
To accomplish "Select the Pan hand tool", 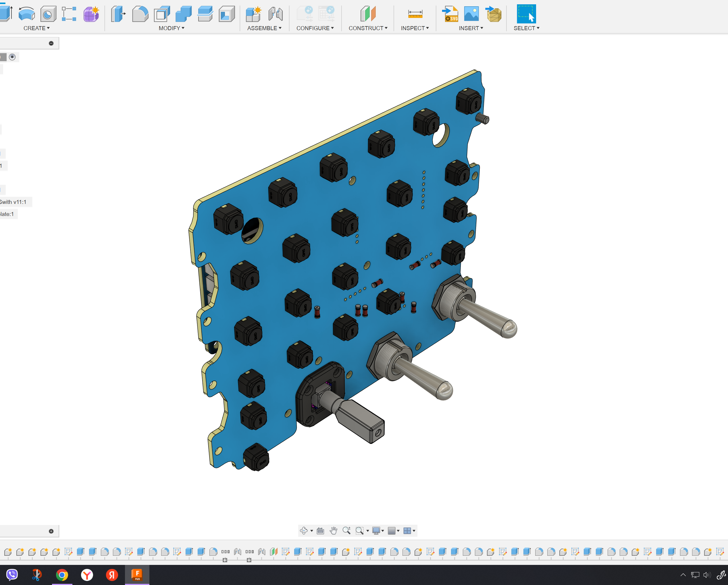I will 333,531.
